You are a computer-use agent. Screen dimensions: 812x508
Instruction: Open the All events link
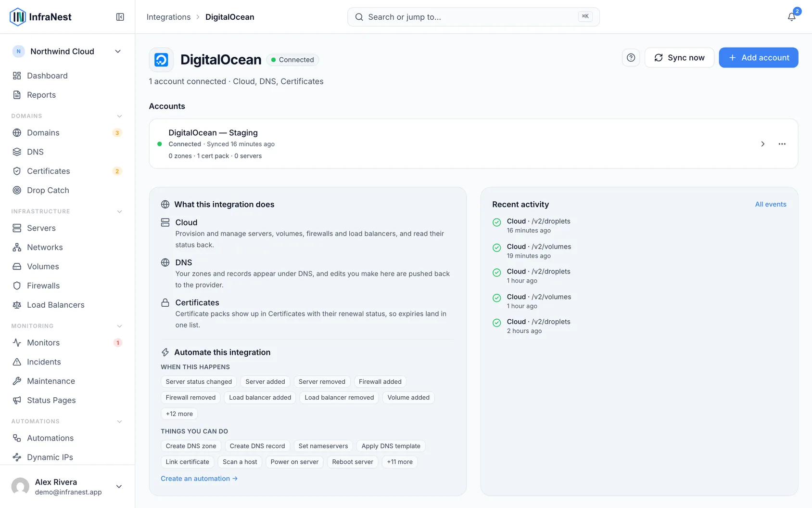(x=771, y=204)
